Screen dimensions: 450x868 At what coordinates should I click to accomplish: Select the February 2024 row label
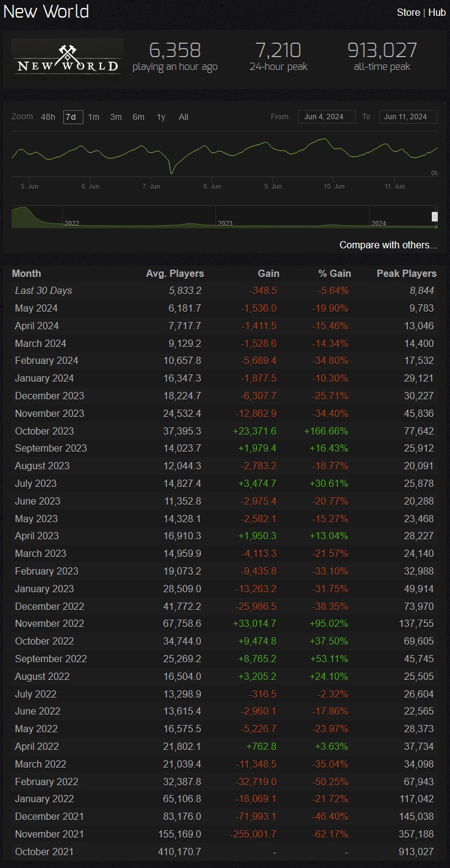pos(46,361)
